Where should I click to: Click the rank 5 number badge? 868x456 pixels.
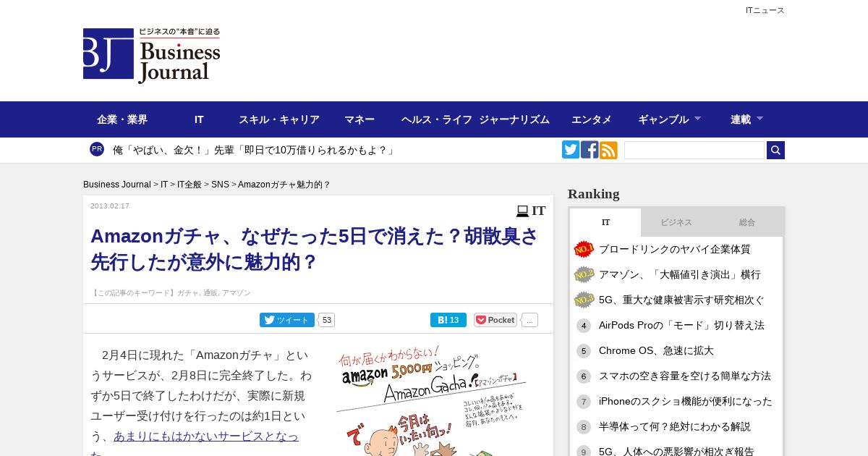[584, 351]
